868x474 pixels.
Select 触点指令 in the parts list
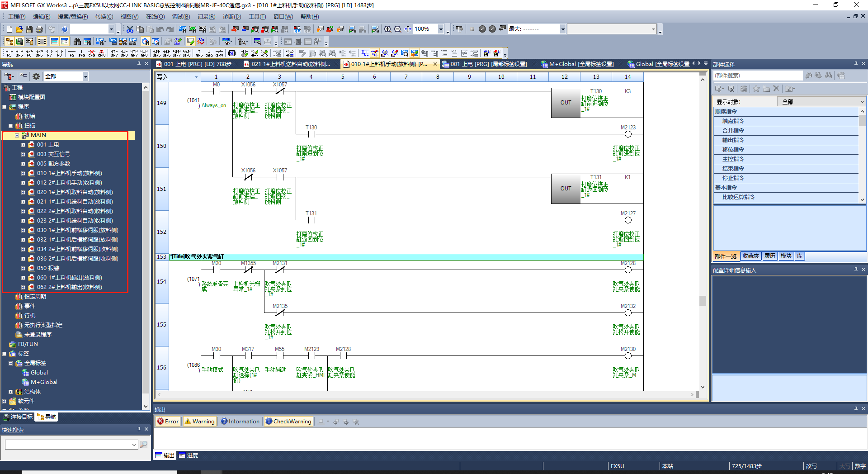pos(733,121)
